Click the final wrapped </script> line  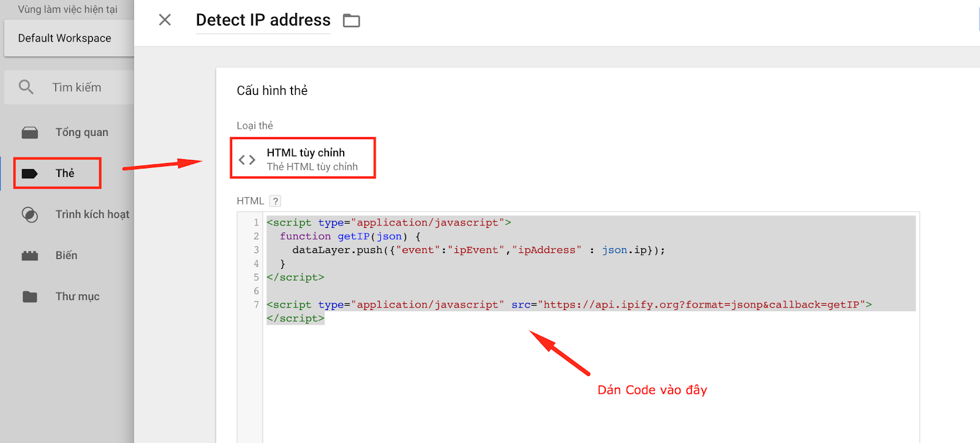click(295, 319)
